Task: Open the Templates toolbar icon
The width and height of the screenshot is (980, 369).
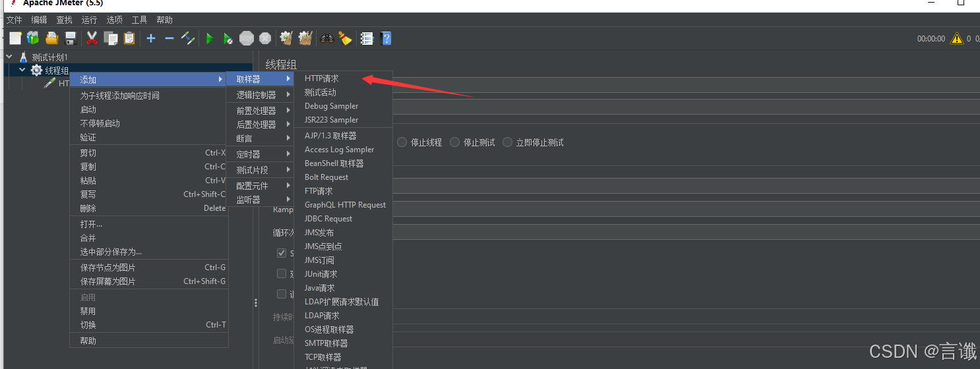Action: click(x=33, y=38)
